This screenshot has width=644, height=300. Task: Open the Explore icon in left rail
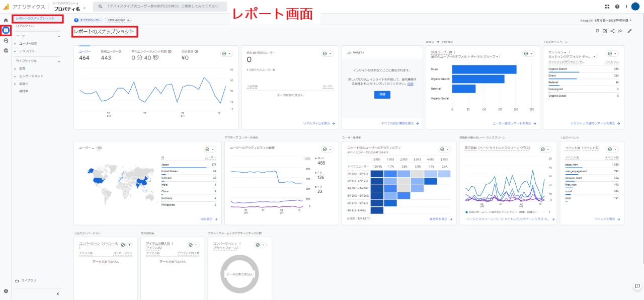pyautogui.click(x=6, y=40)
